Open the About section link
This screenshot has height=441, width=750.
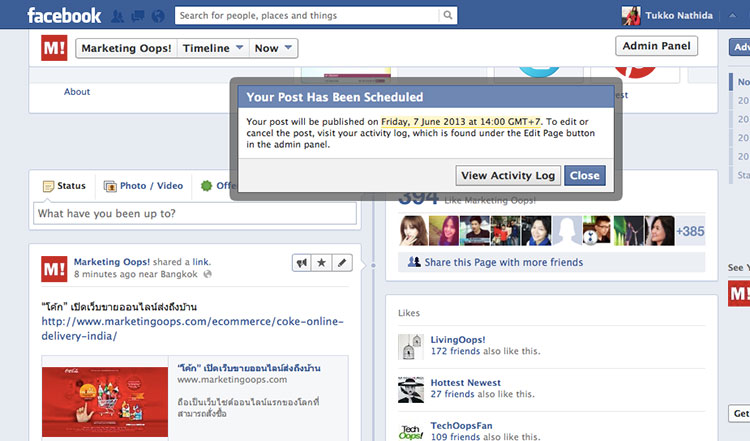(x=77, y=92)
